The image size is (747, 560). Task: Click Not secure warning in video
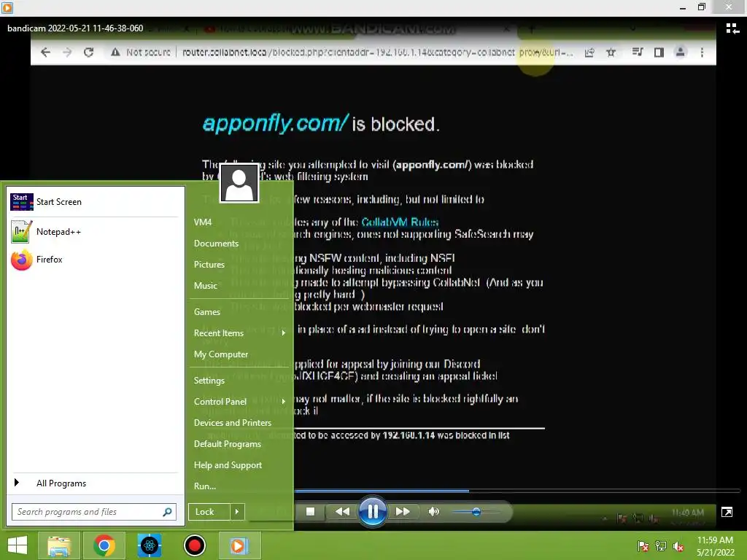tap(141, 52)
